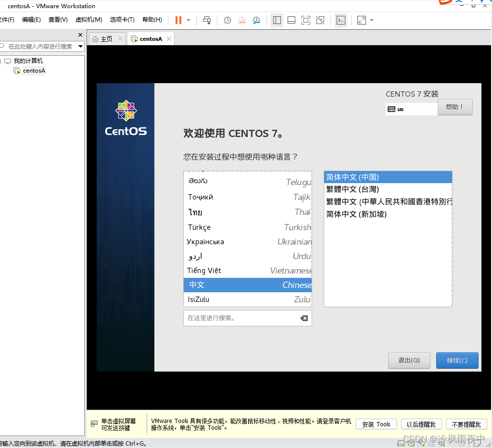Click the us keyboard layout indicator
This screenshot has height=448, width=492.
click(411, 109)
